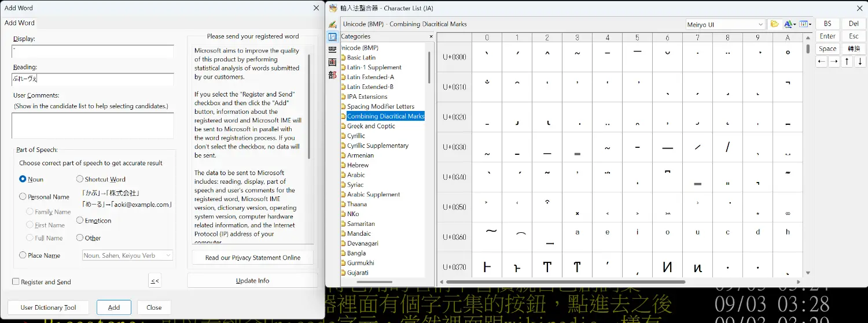The width and height of the screenshot is (868, 323).
Task: Click the Update Info button
Action: coord(252,281)
